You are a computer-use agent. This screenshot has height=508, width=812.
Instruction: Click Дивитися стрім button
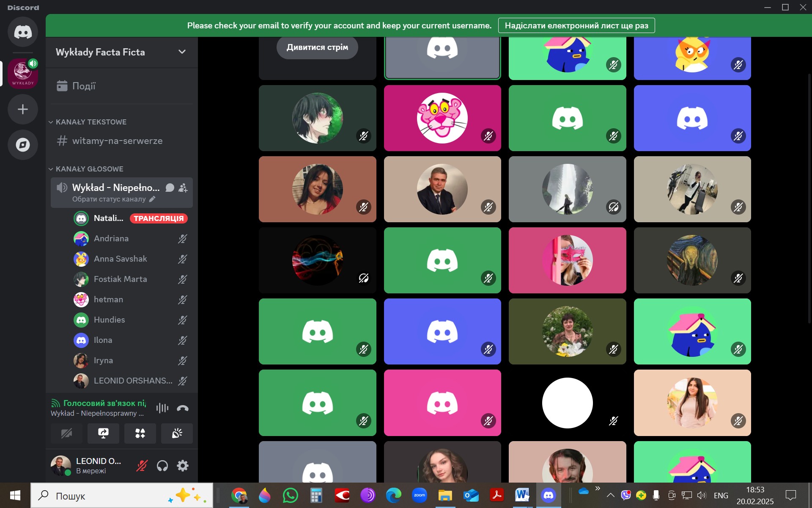pos(317,47)
